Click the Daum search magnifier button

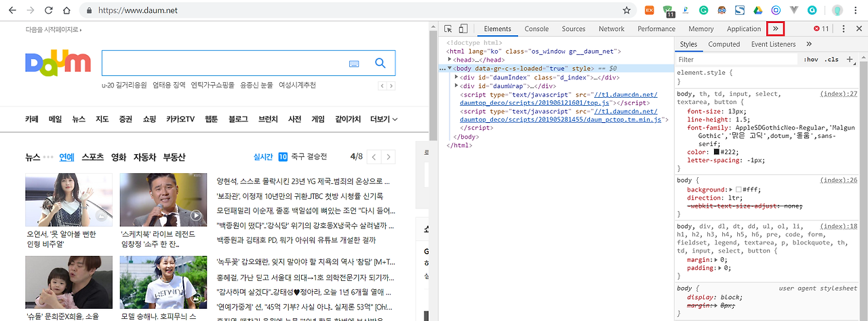pos(380,63)
